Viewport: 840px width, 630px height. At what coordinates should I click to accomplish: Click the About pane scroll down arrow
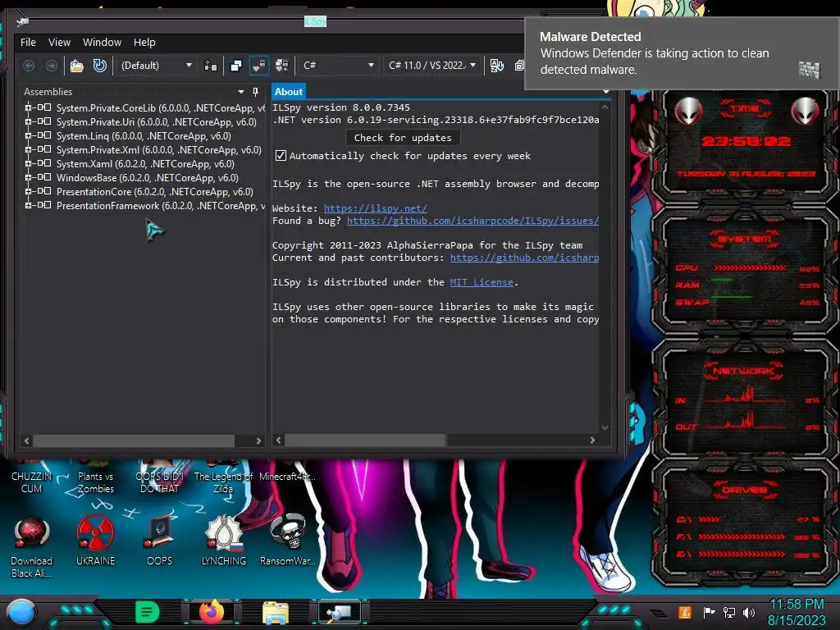[605, 427]
